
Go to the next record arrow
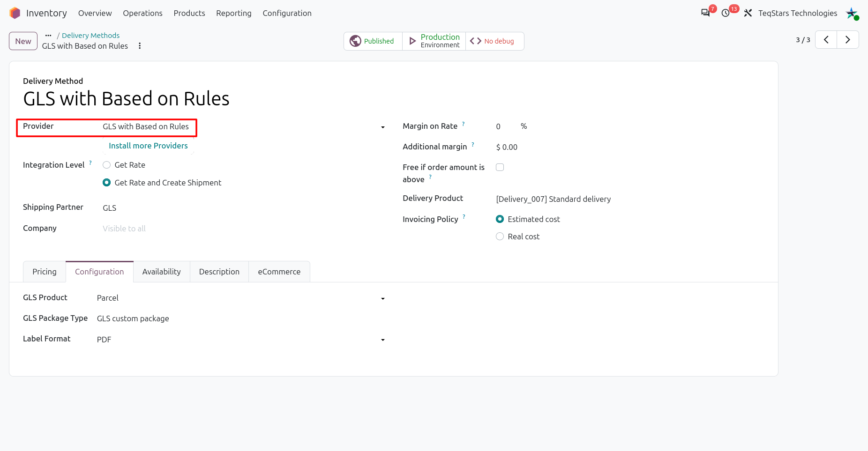(x=848, y=40)
